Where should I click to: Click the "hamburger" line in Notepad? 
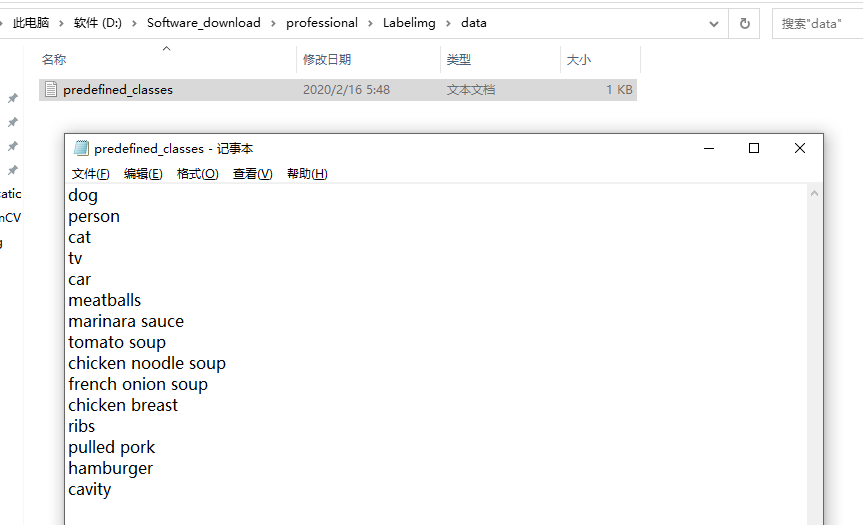[111, 469]
